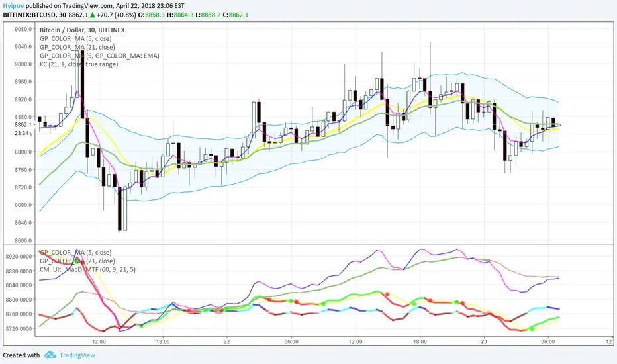This screenshot has height=364, width=617.
Task: Click the 9000.0 price axis label
Action: click(23, 64)
